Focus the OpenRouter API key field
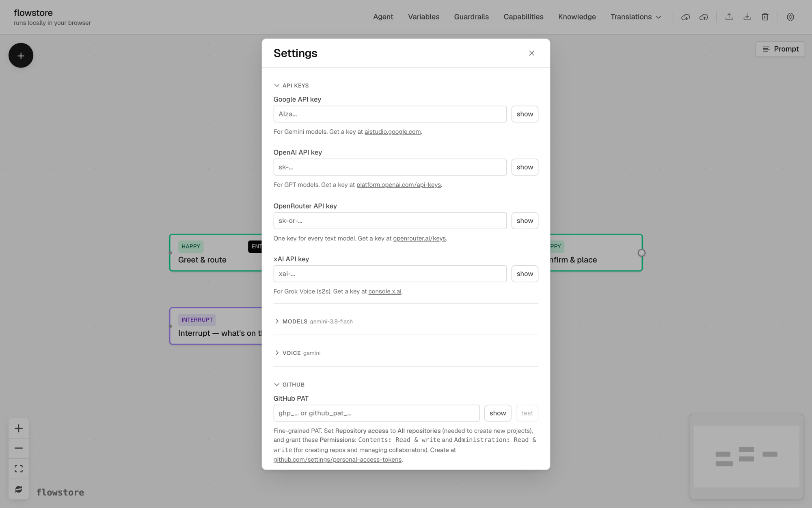The width and height of the screenshot is (812, 508). [390, 221]
